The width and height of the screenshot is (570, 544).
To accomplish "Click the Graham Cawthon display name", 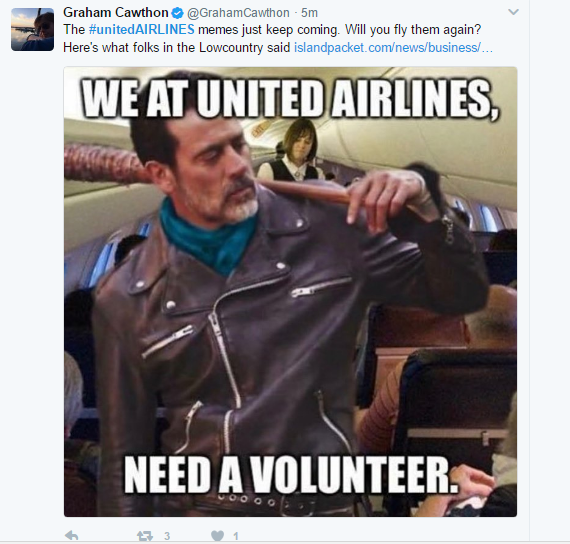I will pos(116,13).
